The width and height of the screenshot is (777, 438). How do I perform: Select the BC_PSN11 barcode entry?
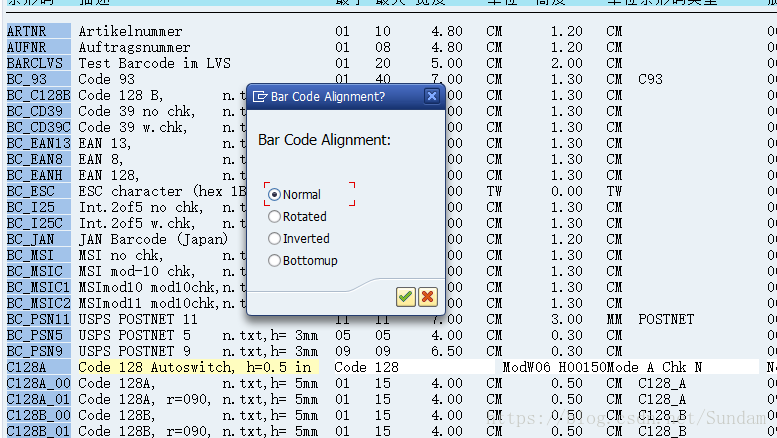click(x=39, y=319)
